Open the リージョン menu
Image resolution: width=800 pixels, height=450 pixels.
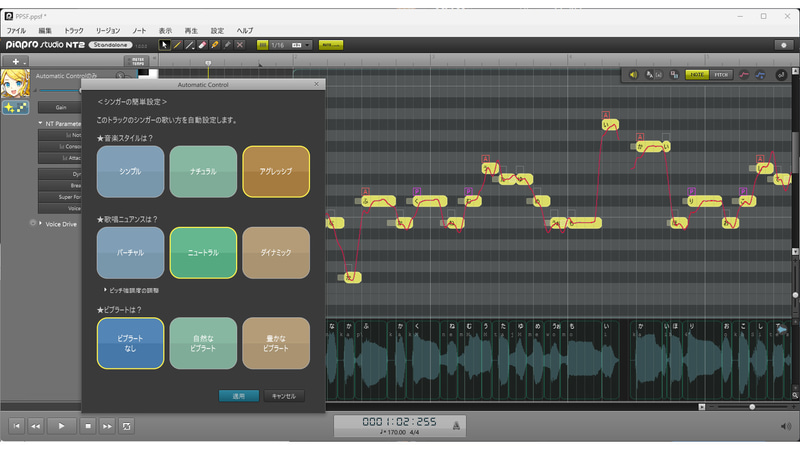pos(108,31)
